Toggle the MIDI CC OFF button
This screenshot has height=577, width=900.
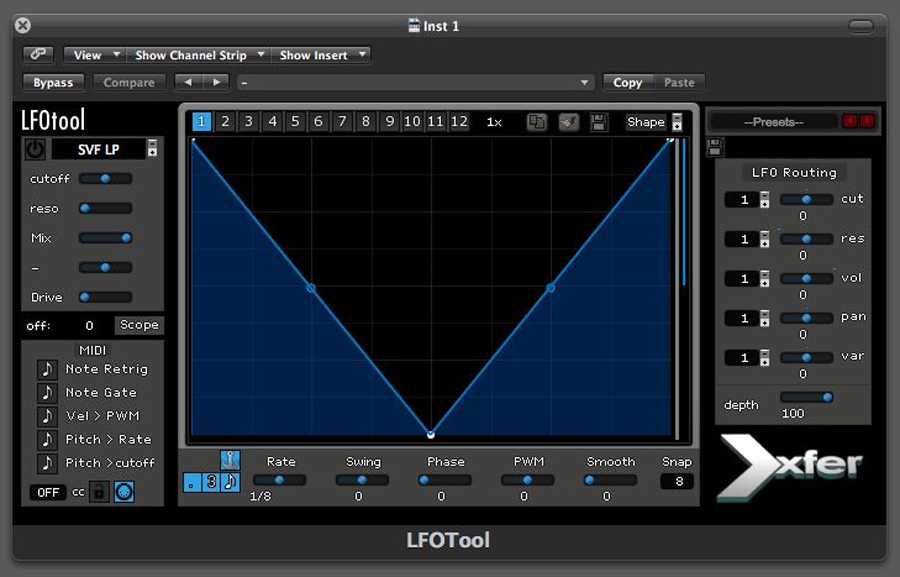(48, 493)
